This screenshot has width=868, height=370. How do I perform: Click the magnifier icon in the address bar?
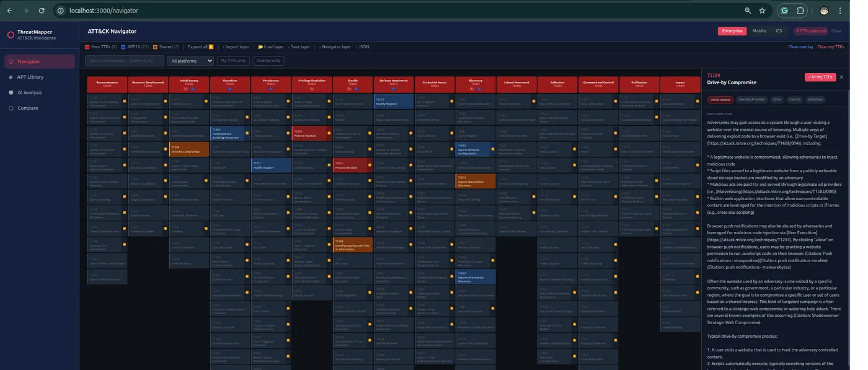(748, 11)
